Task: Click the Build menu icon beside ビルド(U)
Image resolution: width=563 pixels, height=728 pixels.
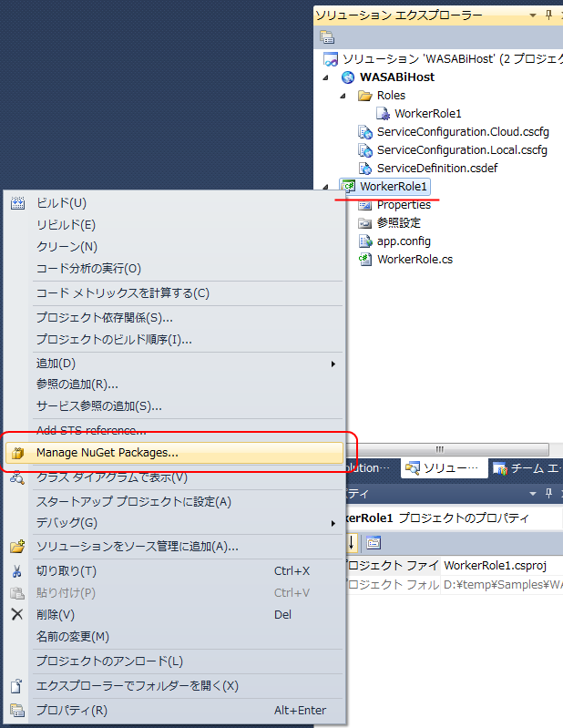Action: 17,203
